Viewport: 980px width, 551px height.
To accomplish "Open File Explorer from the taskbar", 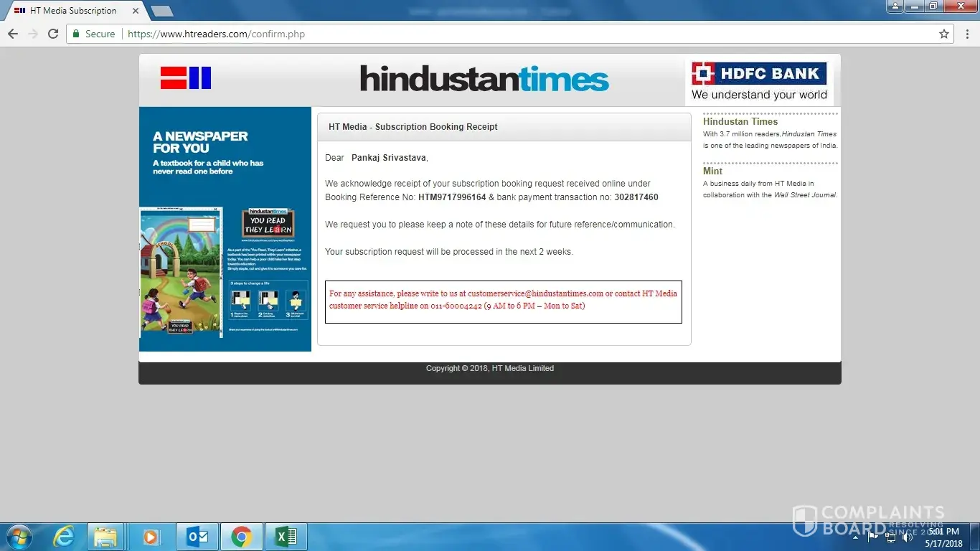I will click(105, 537).
